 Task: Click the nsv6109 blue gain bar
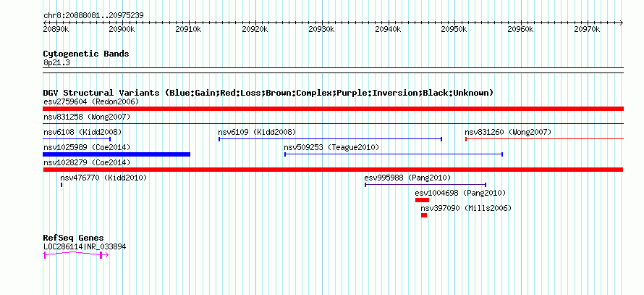point(330,139)
